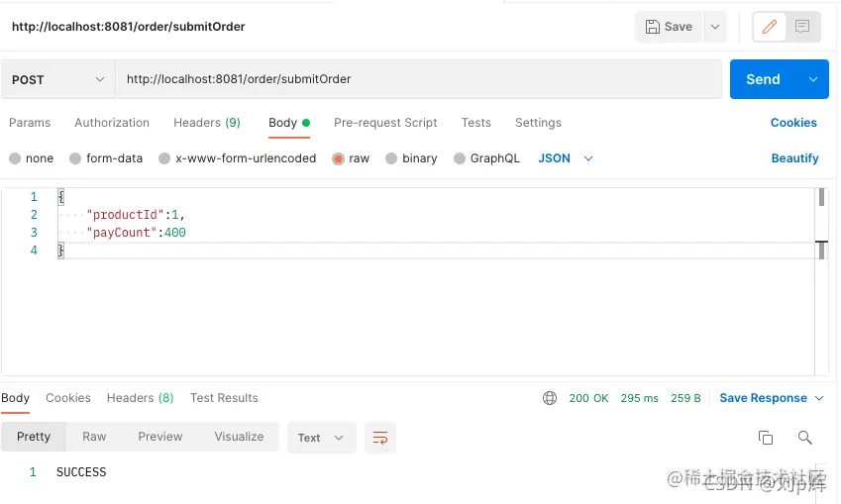Click the "payCount":400 line in the editor
Viewport: 841px width, 504px height.
pos(136,233)
